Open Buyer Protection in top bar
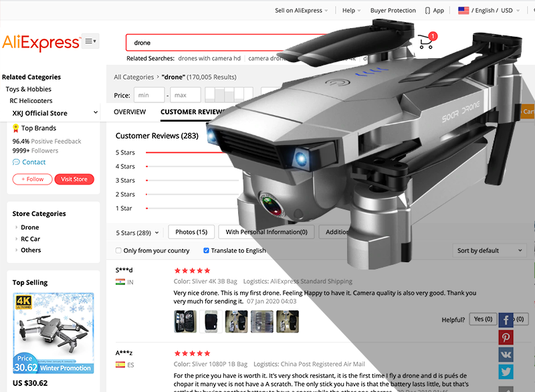The height and width of the screenshot is (392, 535). 393,11
